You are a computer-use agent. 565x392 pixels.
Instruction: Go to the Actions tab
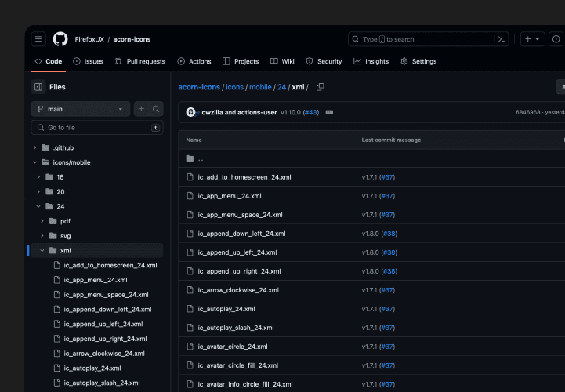pyautogui.click(x=194, y=61)
